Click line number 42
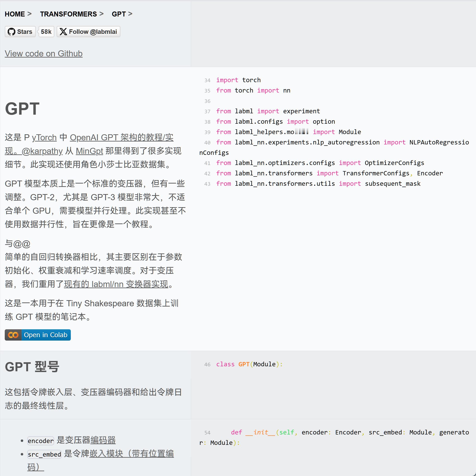 pos(207,174)
